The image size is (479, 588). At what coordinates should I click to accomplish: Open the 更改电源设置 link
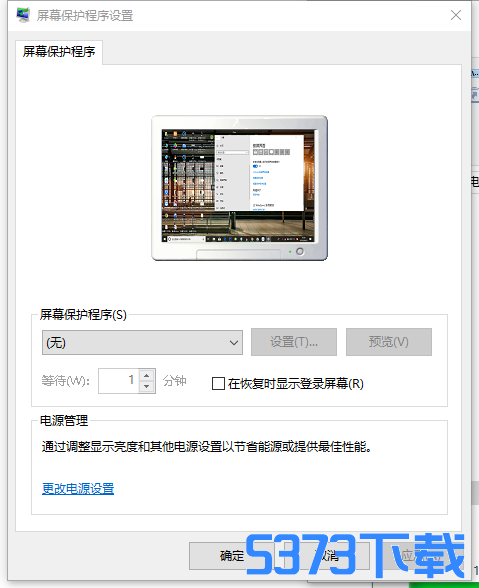point(78,489)
